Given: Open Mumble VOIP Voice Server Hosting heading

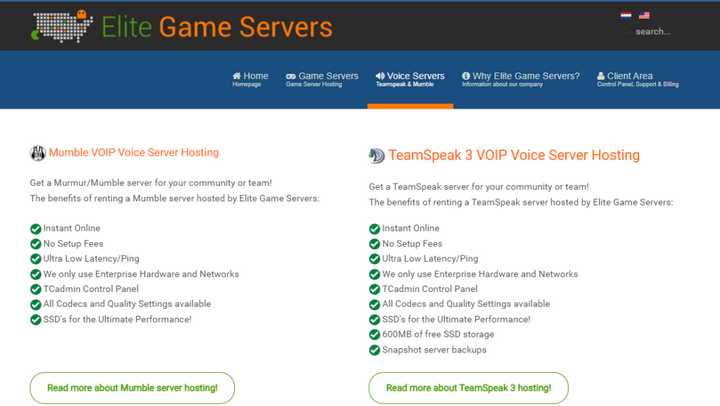Looking at the screenshot, I should tap(133, 153).
